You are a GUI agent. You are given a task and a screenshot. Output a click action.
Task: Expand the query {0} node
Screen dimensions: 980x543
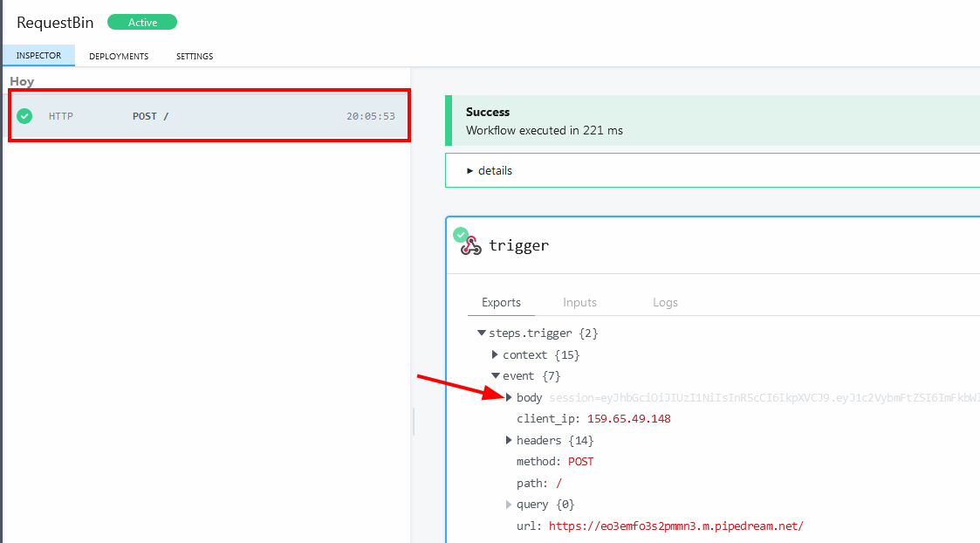pos(509,505)
